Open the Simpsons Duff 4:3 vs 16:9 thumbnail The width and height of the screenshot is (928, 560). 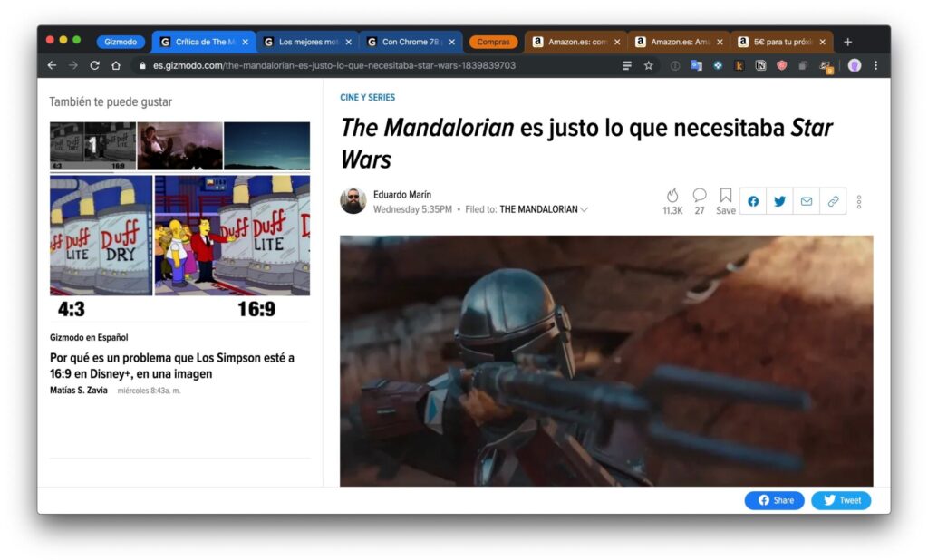click(179, 235)
